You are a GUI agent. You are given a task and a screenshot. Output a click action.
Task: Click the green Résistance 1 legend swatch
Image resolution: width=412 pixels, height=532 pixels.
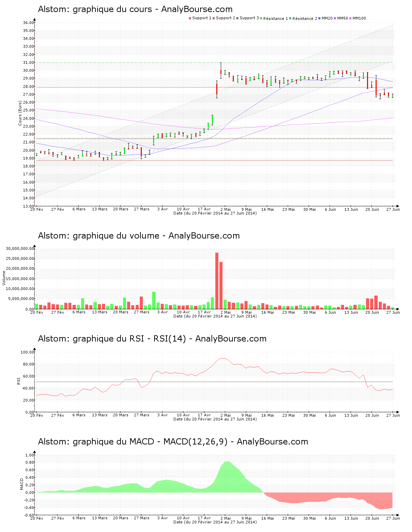[x=261, y=18]
